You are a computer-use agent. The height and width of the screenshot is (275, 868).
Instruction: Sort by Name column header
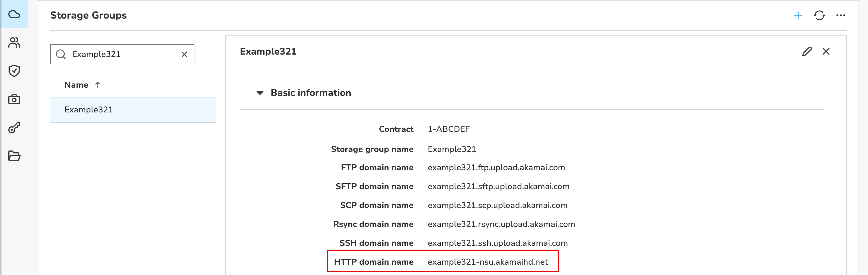[77, 85]
